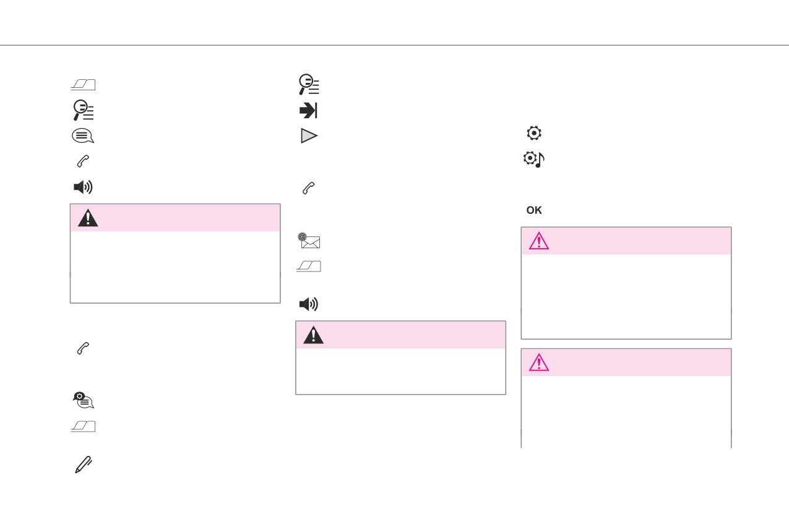Click the arrow-pointing-to-bar icon
The height and width of the screenshot is (532, 789).
308,110
